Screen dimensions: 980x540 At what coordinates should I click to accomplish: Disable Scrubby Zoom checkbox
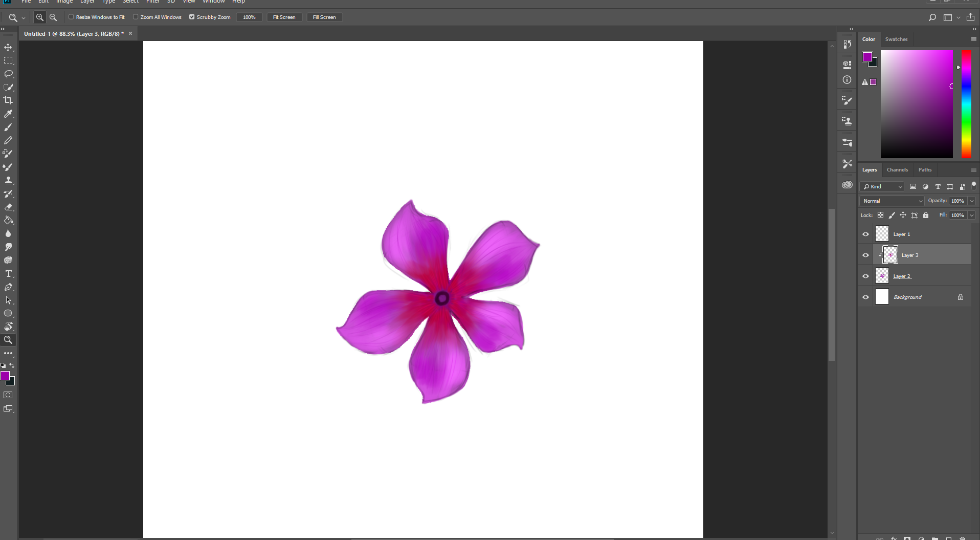point(192,17)
